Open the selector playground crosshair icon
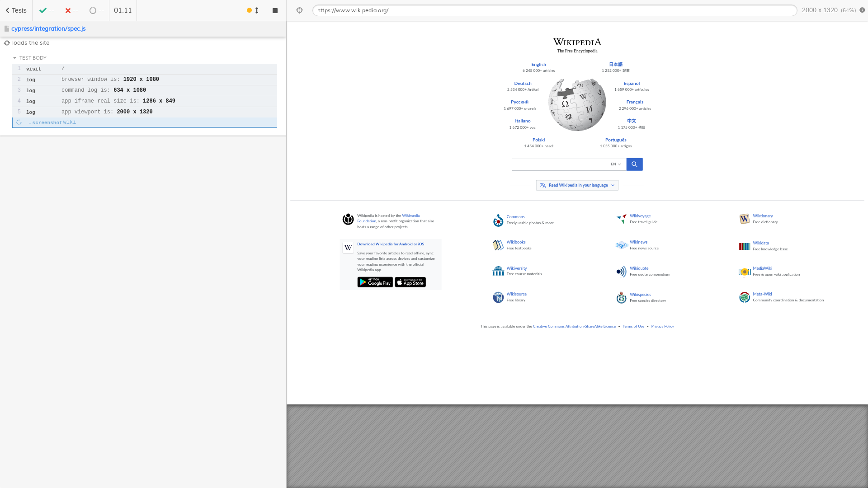 pos(299,10)
